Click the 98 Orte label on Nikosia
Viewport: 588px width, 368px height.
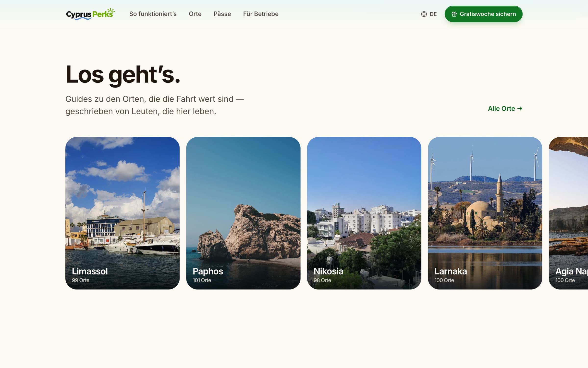click(x=322, y=280)
